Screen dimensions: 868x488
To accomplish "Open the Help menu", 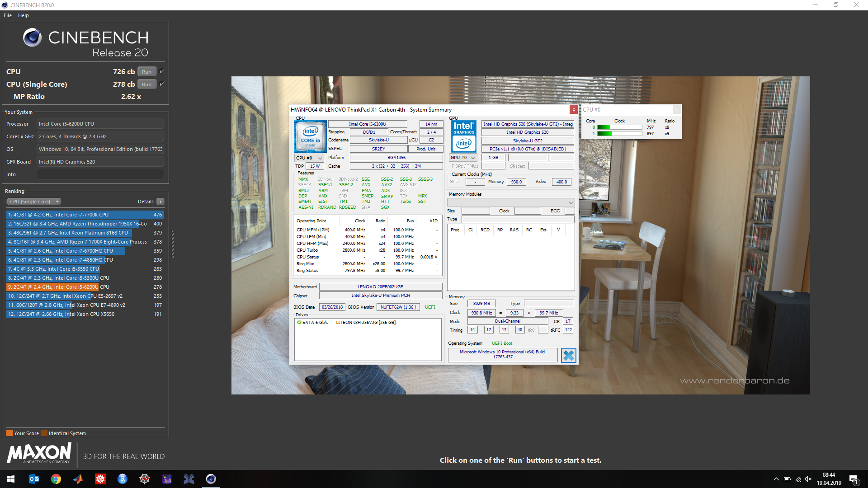I will point(24,15).
